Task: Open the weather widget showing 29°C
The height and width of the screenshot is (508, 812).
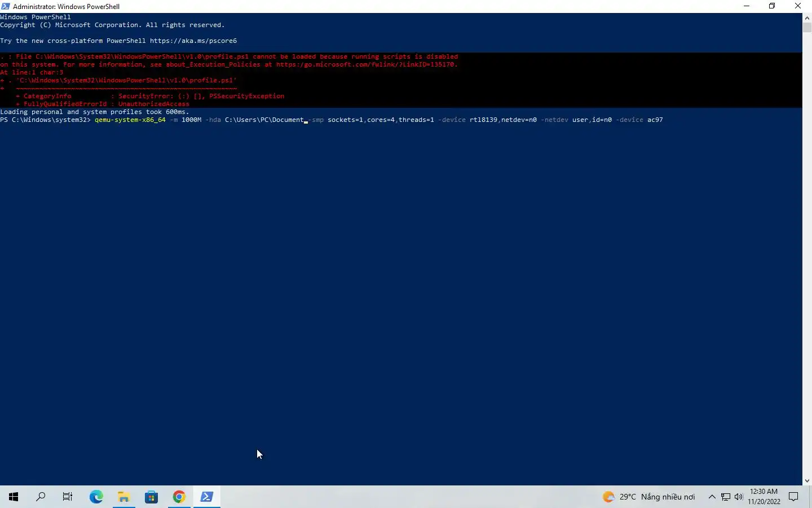Action: click(648, 497)
